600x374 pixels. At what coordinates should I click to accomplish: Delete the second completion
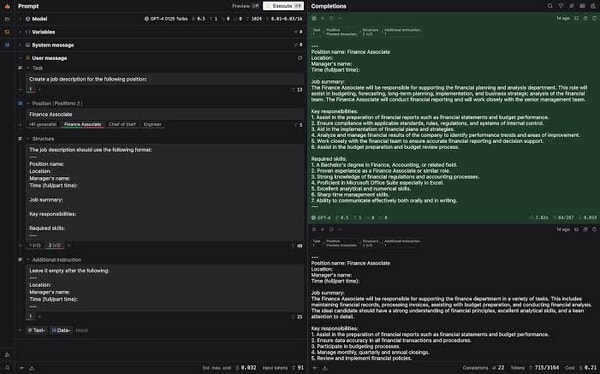594,229
